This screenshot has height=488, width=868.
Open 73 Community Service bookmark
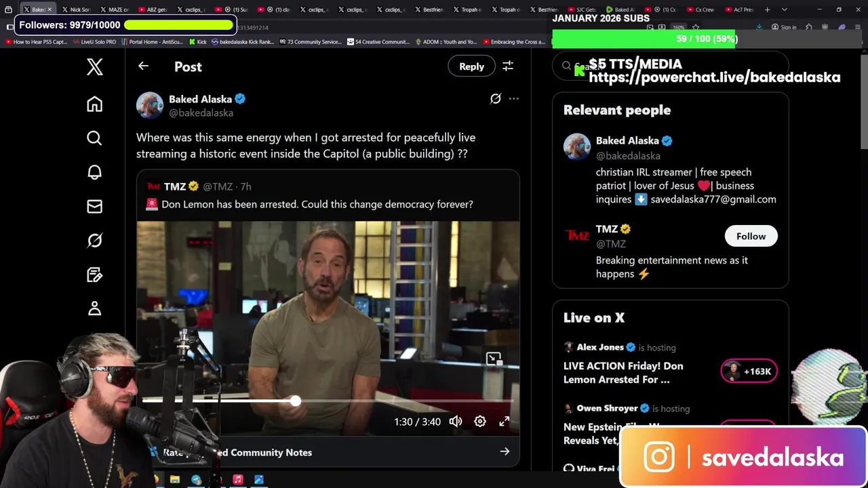[310, 41]
